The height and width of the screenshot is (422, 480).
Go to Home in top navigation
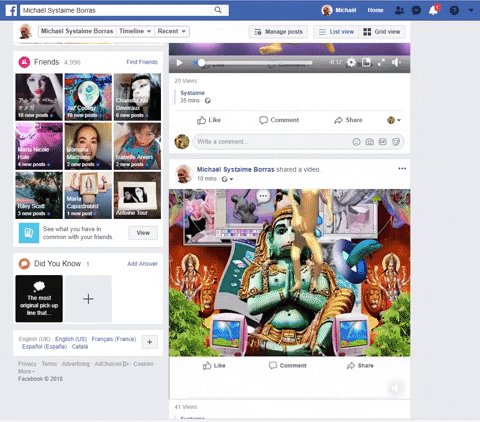pyautogui.click(x=375, y=10)
